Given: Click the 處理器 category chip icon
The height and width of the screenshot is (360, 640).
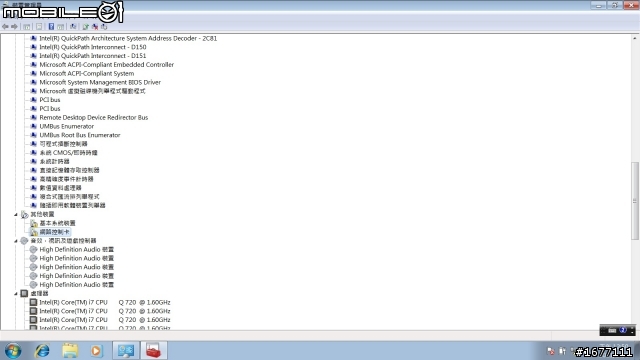Looking at the screenshot, I should 24,293.
